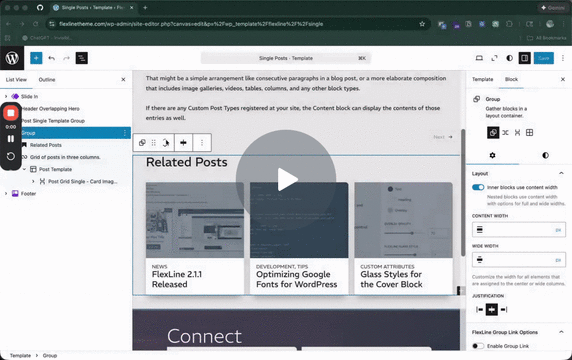Viewport: 572px width, 360px height.
Task: Open options for selected Group row
Action: pos(125,133)
